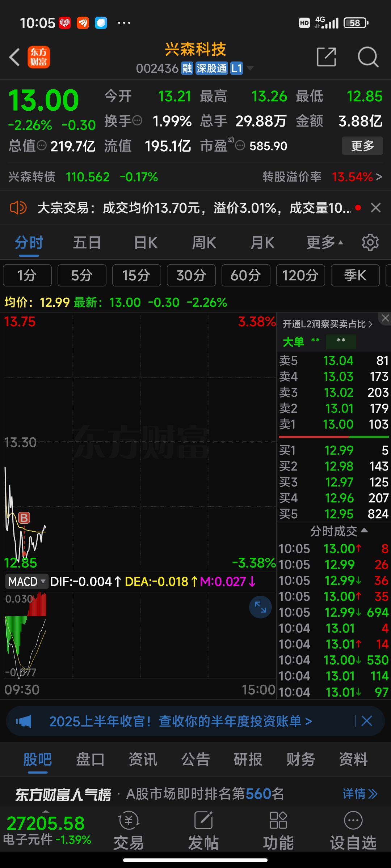The height and width of the screenshot is (868, 391).
Task: Switch to 周K chart tab
Action: (x=204, y=243)
